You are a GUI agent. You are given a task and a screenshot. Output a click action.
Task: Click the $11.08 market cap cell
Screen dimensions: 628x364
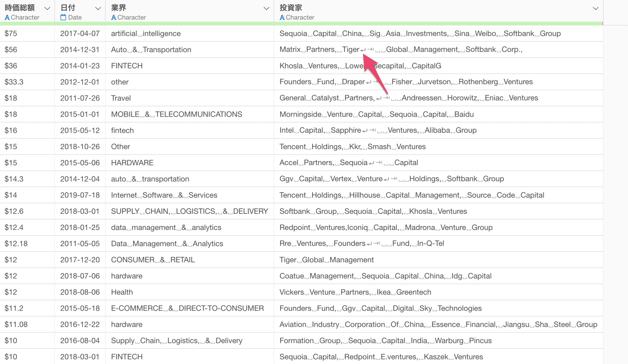pyautogui.click(x=27, y=325)
